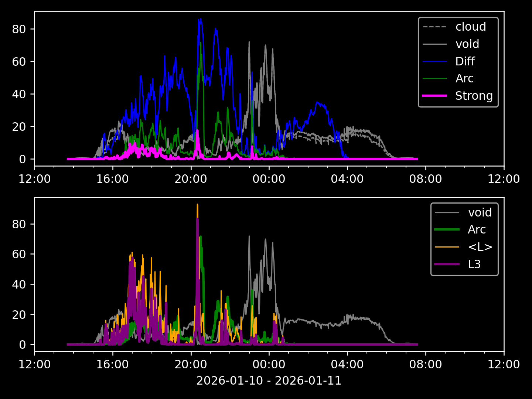Click 'void' label in the upper chart legend

coord(467,44)
